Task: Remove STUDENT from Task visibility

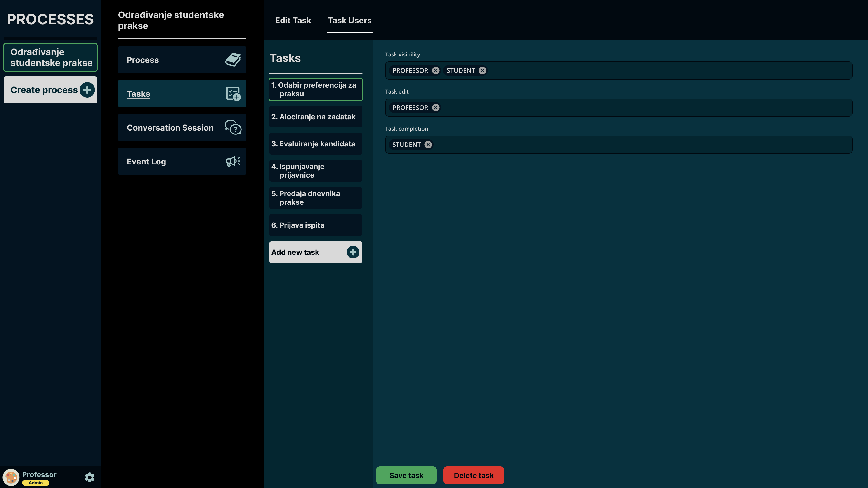Action: pyautogui.click(x=482, y=70)
